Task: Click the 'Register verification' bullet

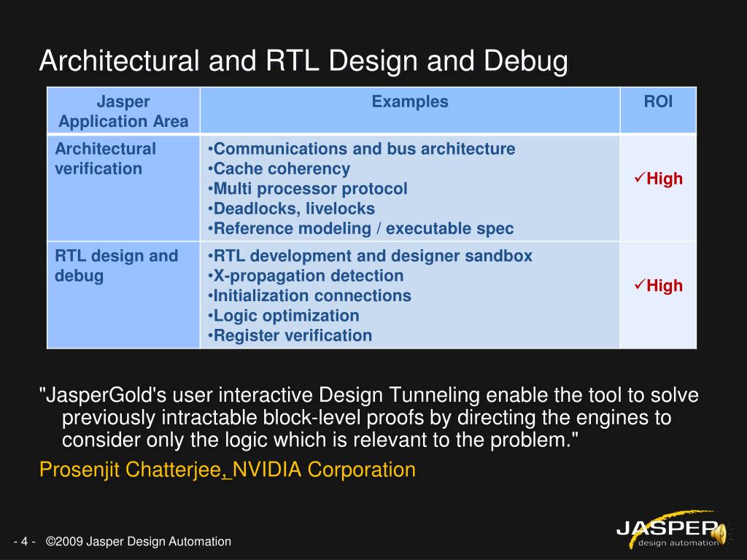Action: [x=290, y=335]
